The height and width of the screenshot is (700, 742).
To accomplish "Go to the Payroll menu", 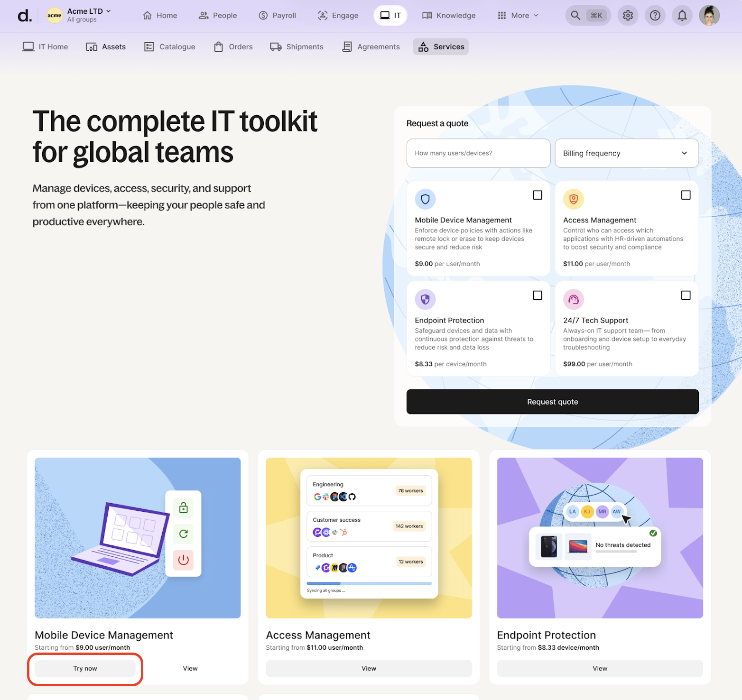I will (278, 16).
